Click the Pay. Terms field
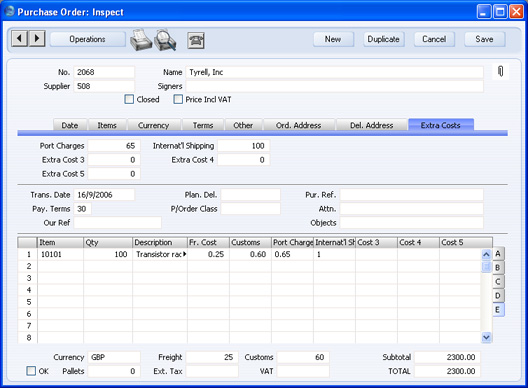 [82, 209]
